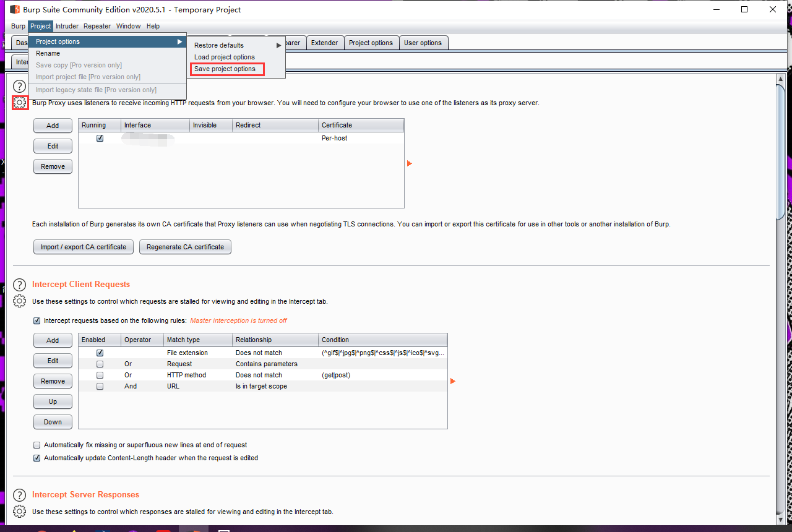This screenshot has height=532, width=792.
Task: Click the 'Condition' column header
Action: pyautogui.click(x=383, y=340)
